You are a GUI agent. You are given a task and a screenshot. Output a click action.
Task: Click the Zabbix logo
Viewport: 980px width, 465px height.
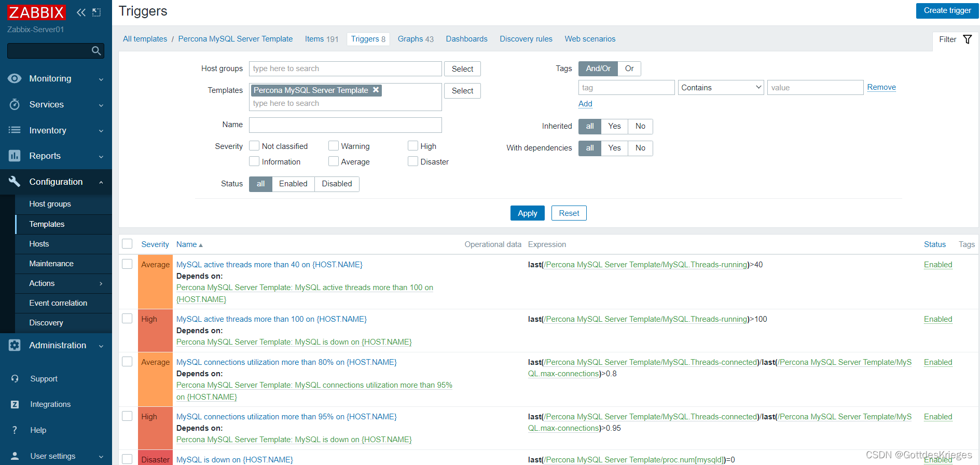pyautogui.click(x=36, y=12)
